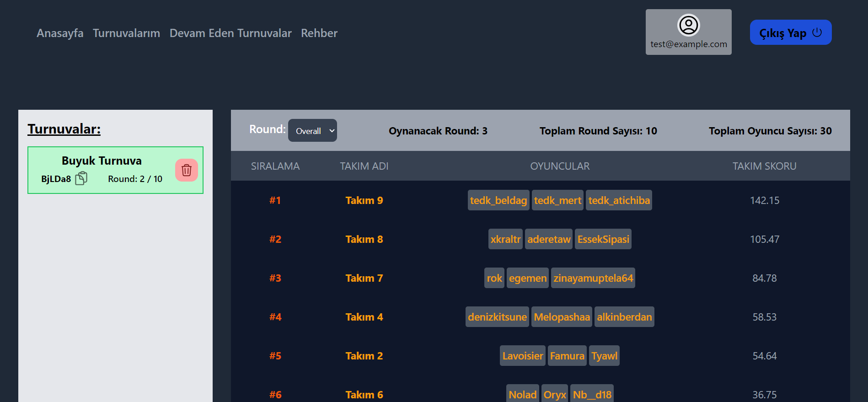
Task: Click player tag denizkitsune
Action: [x=497, y=317]
